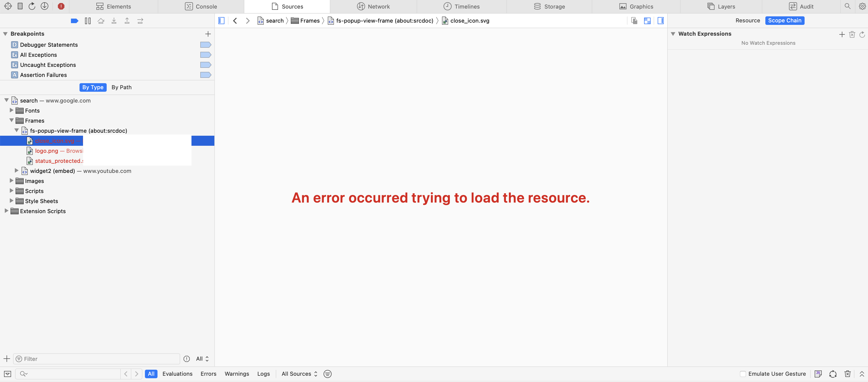Image resolution: width=868 pixels, height=382 pixels.
Task: Hide the navigation sidebar toggle icon
Action: (221, 21)
